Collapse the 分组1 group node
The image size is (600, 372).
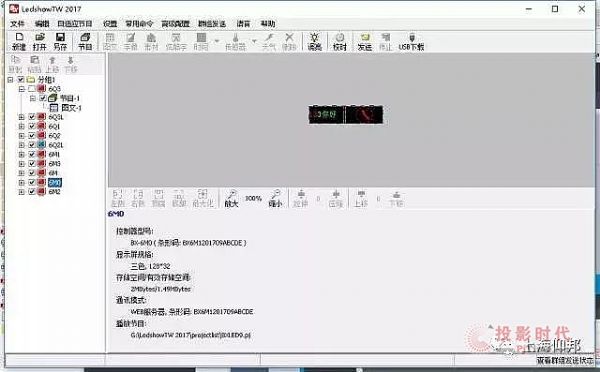[x=10, y=80]
